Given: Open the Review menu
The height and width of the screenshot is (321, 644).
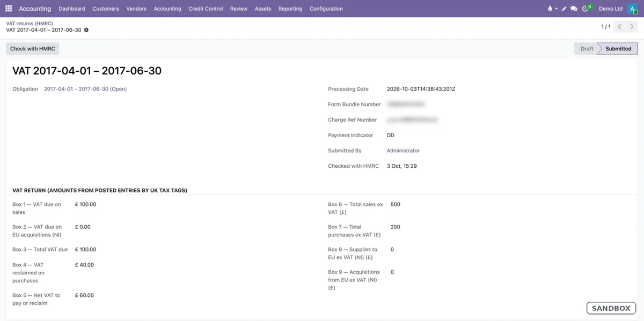Looking at the screenshot, I should point(239,9).
